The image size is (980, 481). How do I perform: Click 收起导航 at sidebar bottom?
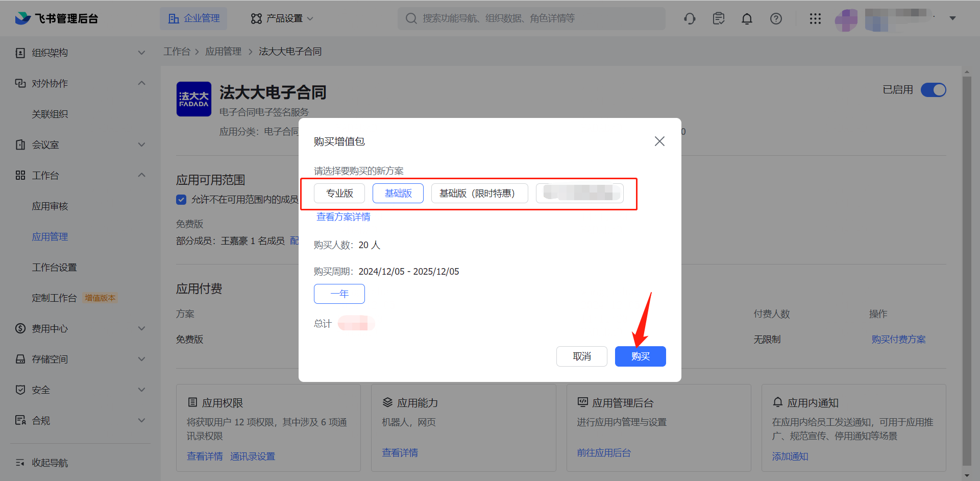(50, 463)
